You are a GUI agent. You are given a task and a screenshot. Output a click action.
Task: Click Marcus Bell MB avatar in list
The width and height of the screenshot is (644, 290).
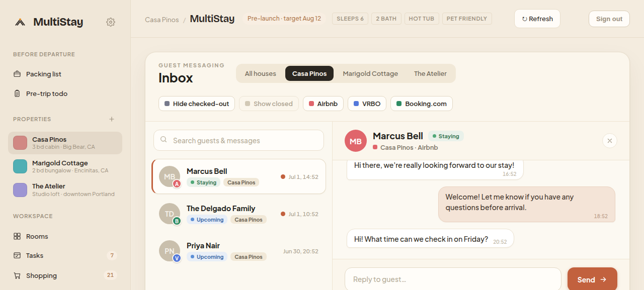pyautogui.click(x=170, y=176)
